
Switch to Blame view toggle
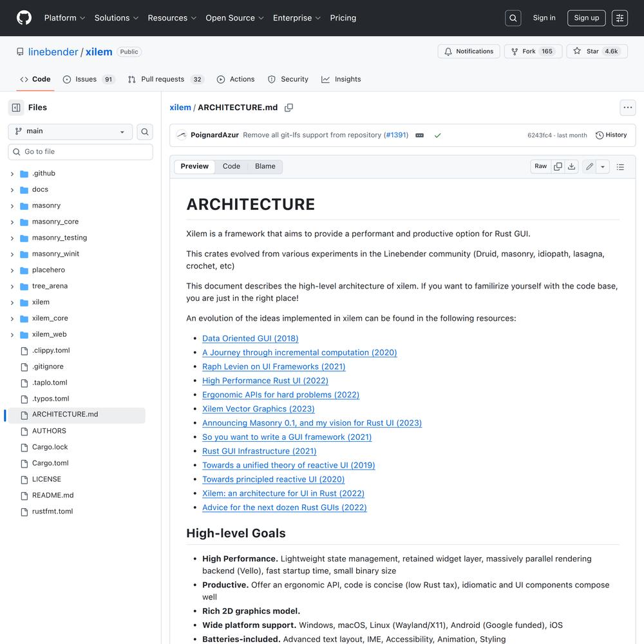pos(265,166)
